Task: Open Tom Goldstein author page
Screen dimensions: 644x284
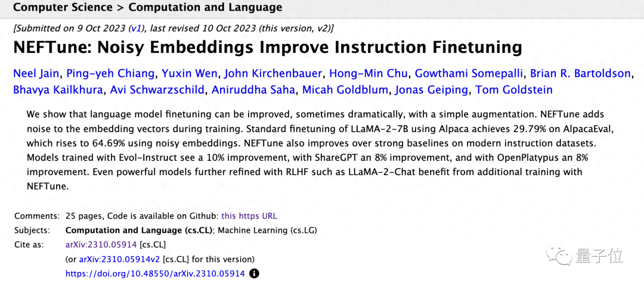Action: (516, 90)
